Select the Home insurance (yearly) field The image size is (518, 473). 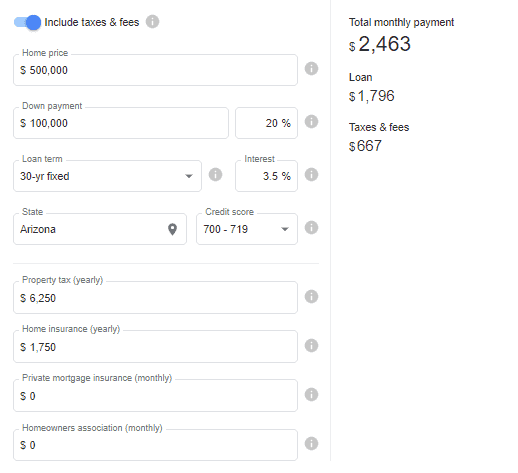[x=155, y=347]
